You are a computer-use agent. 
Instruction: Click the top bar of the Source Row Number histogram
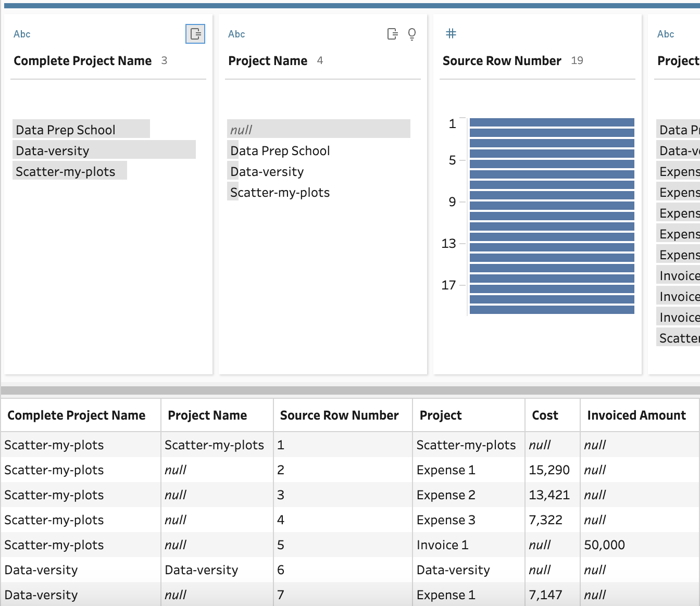tap(552, 121)
